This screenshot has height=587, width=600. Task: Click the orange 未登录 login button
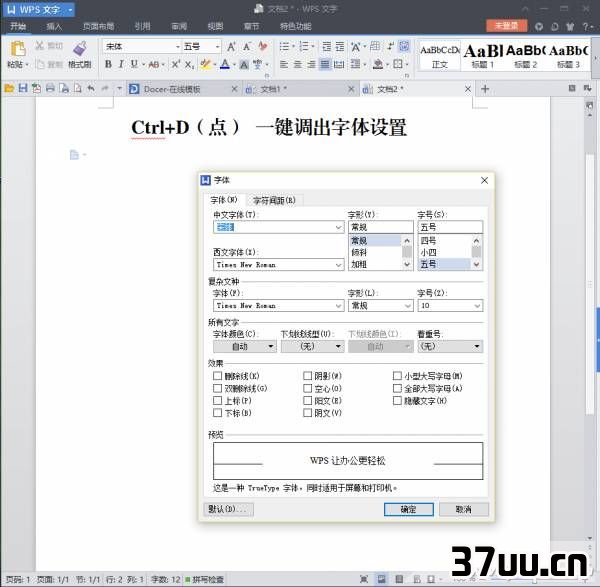pyautogui.click(x=507, y=26)
